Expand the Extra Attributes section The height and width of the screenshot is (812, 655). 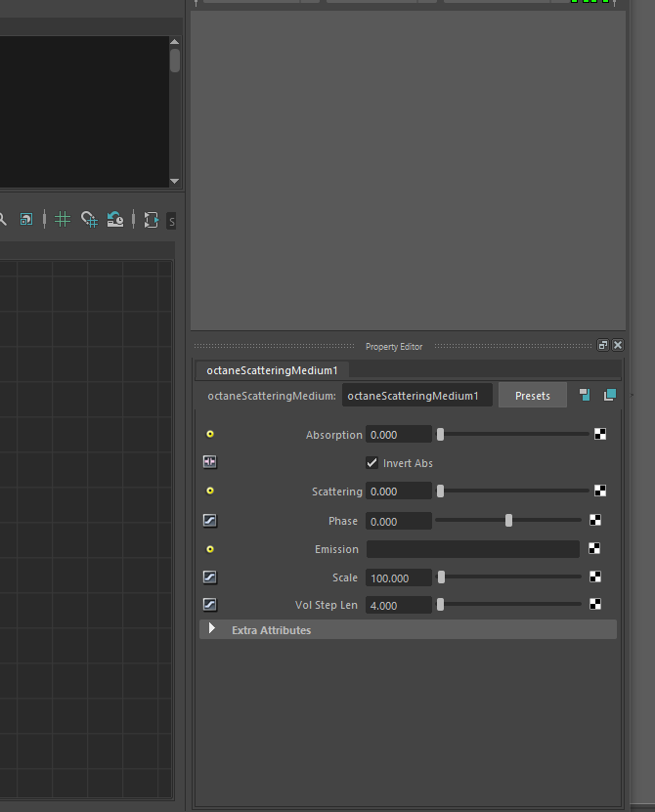tap(211, 628)
